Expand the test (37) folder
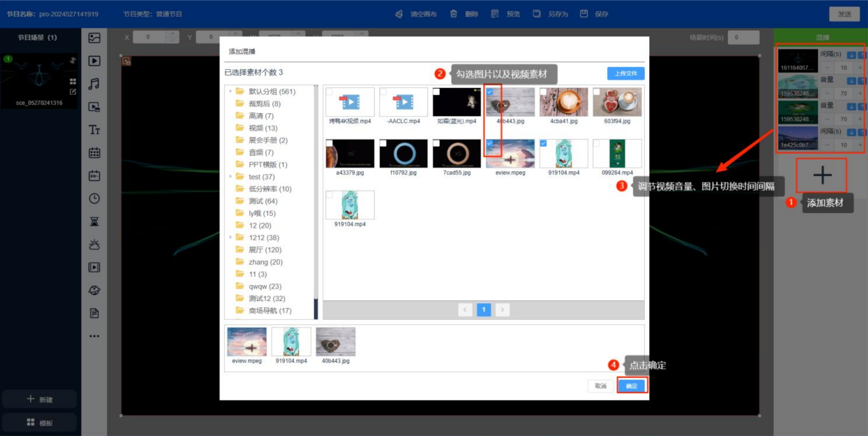The width and height of the screenshot is (868, 436). (231, 177)
